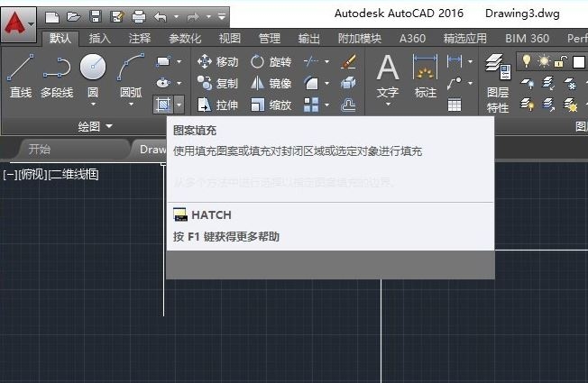Open the quick access toolbar customize dropdown
The width and height of the screenshot is (588, 383).
coord(222,17)
